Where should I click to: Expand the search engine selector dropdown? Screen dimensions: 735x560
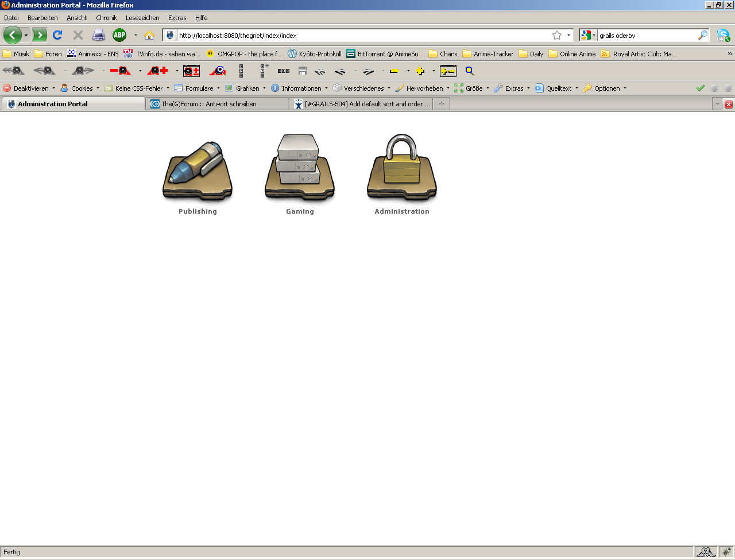coord(589,36)
